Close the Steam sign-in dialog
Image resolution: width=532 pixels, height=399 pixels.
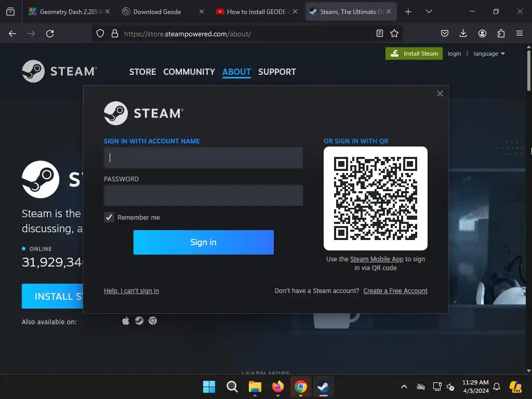click(x=440, y=94)
